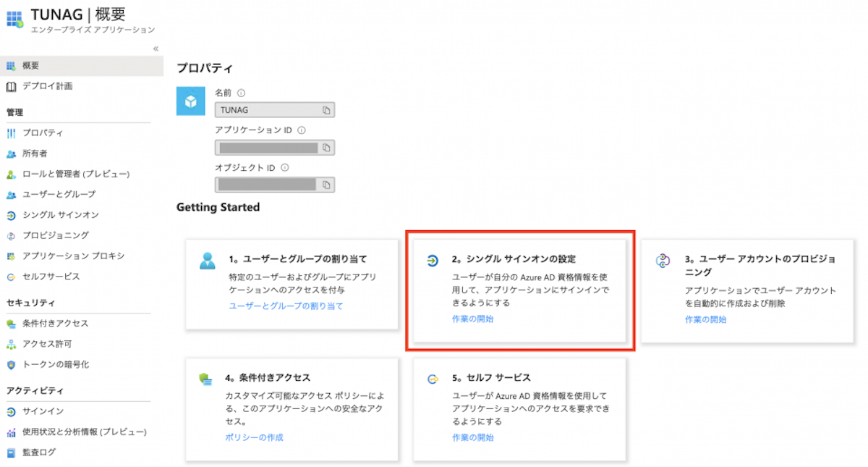Click the トークンの暗号化 shield icon
868x467 pixels.
tap(11, 364)
